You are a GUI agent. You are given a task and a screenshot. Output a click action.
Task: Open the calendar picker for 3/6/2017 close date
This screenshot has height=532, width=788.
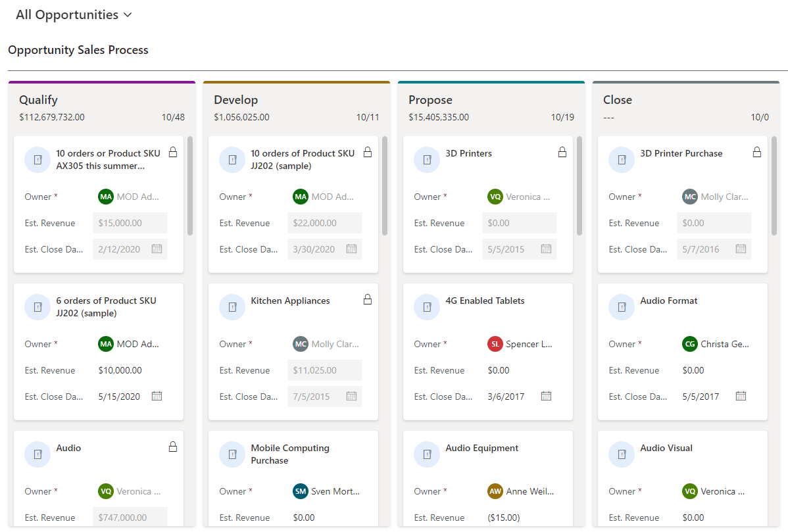(547, 396)
